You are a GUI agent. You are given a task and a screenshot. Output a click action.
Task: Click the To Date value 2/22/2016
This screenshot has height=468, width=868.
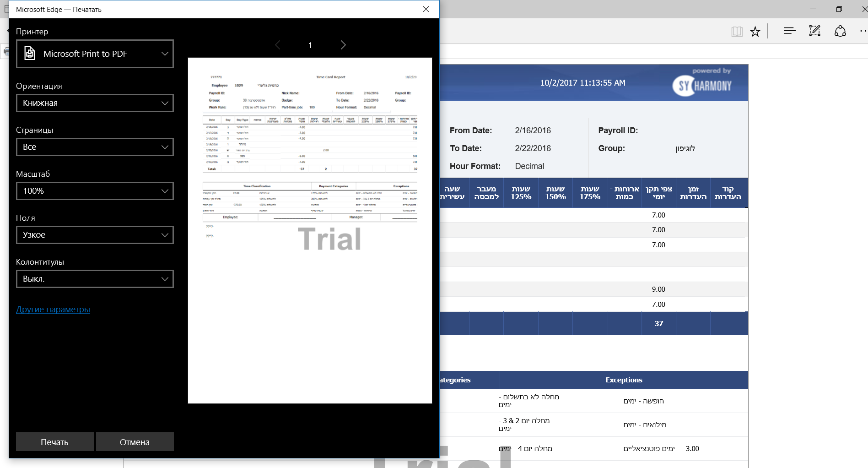click(x=533, y=148)
